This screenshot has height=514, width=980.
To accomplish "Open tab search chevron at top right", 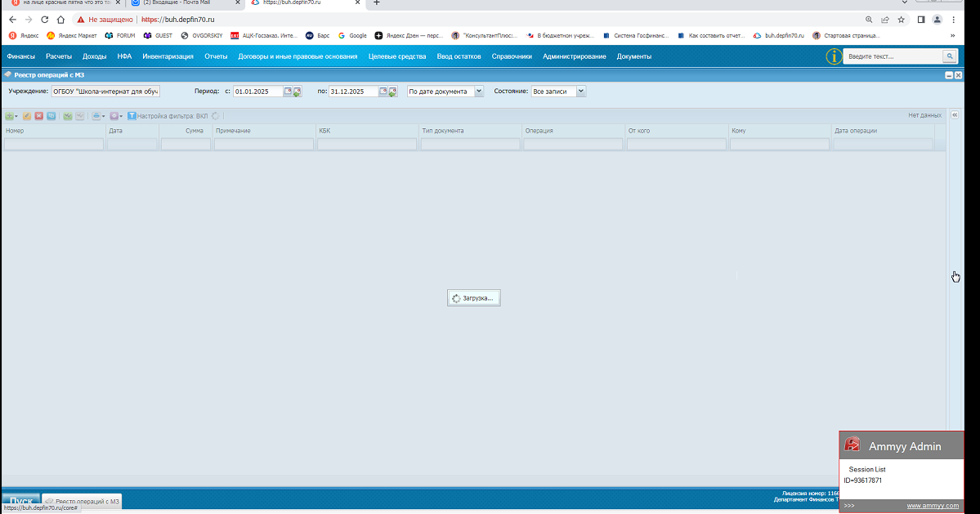I will 904,2.
